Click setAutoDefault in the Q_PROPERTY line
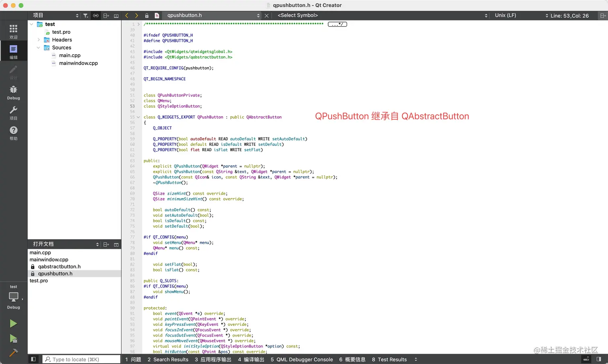Viewport: 608px width, 364px height. pyautogui.click(x=288, y=139)
